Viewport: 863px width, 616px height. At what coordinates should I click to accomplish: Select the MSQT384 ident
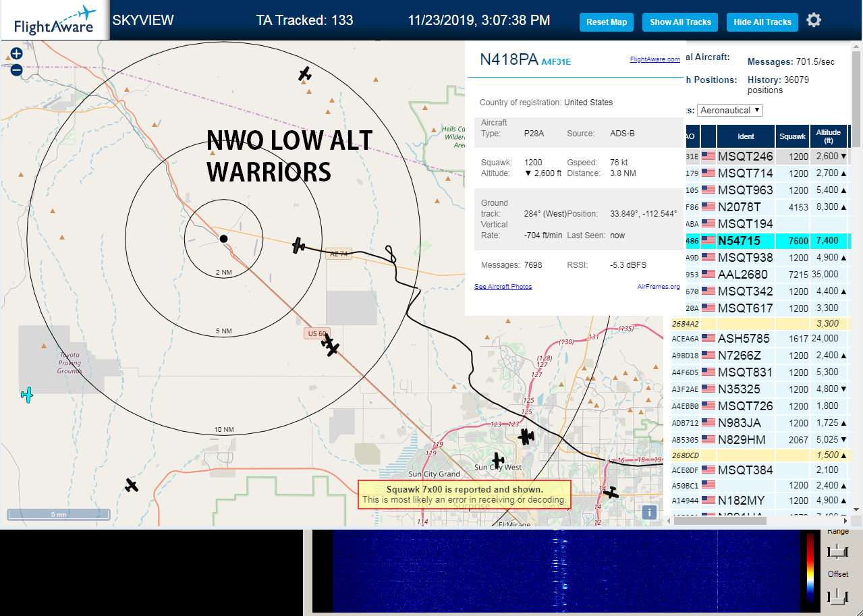[746, 470]
